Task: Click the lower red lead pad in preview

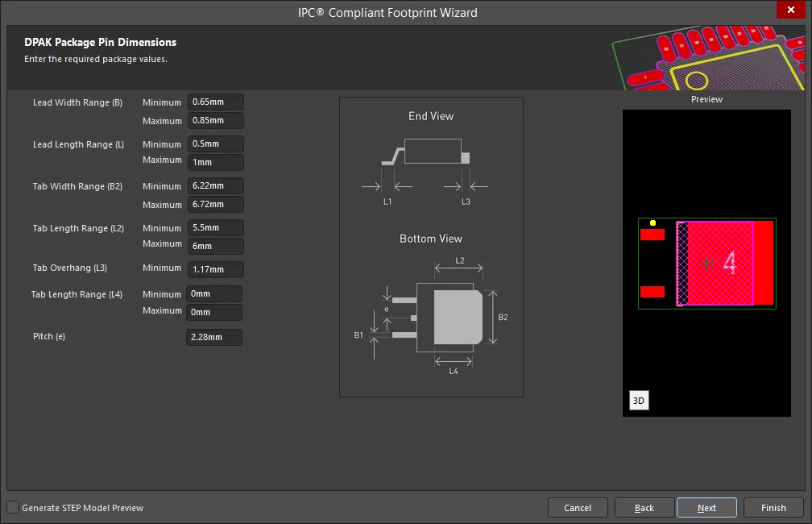Action: click(652, 292)
